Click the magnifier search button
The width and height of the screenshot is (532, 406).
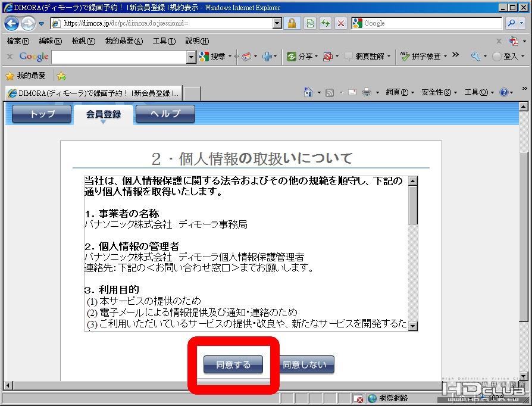coord(511,23)
